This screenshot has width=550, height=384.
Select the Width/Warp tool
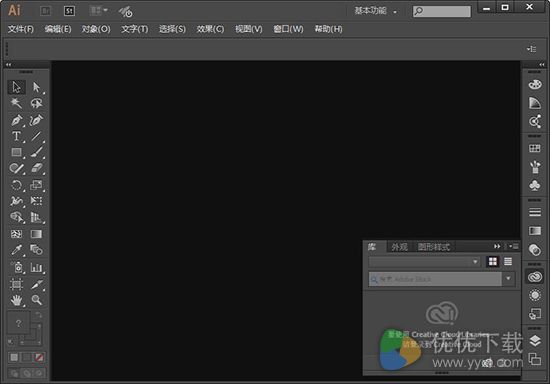click(16, 201)
